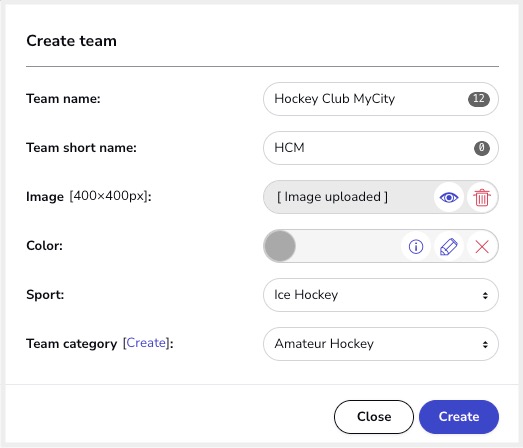The image size is (523, 448).
Task: Delete uploaded image with trash icon
Action: pos(482,197)
